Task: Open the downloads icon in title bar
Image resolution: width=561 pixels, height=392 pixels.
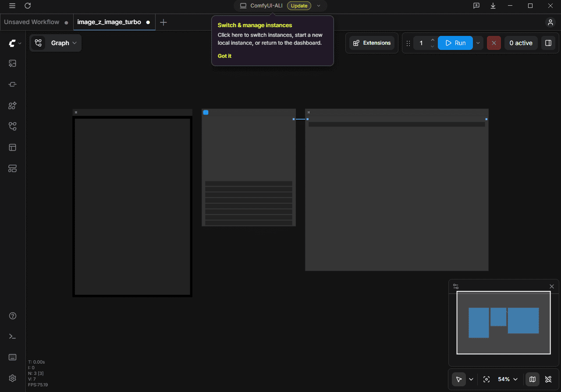Action: [493, 6]
